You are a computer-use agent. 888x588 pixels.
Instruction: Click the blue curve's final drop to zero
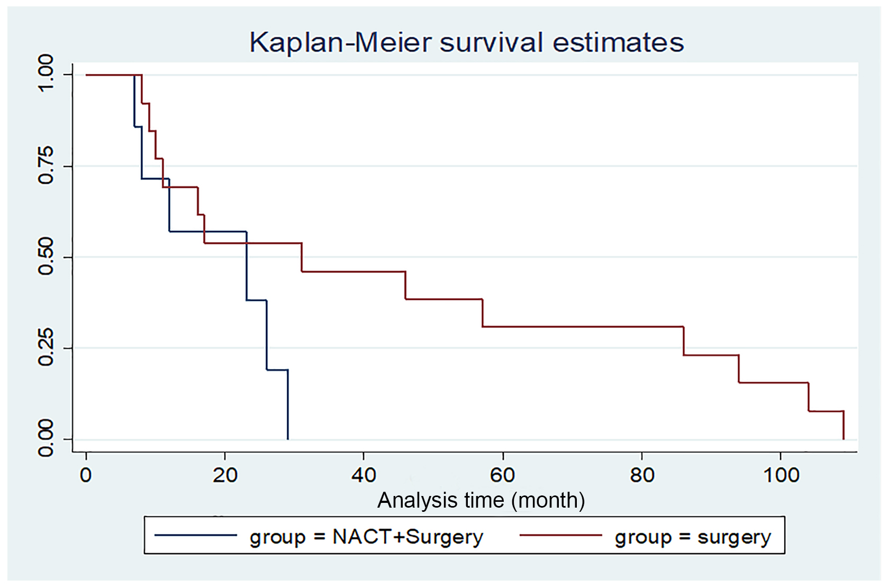click(288, 405)
